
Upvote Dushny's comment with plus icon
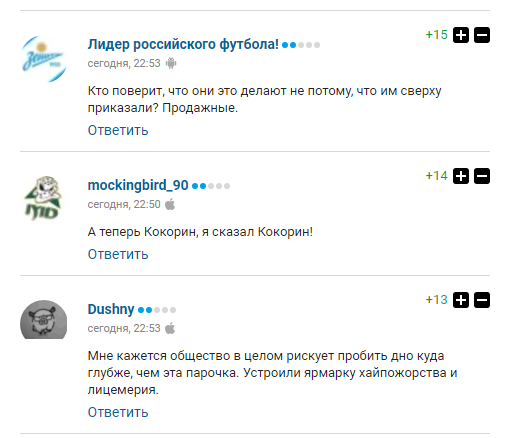(461, 300)
